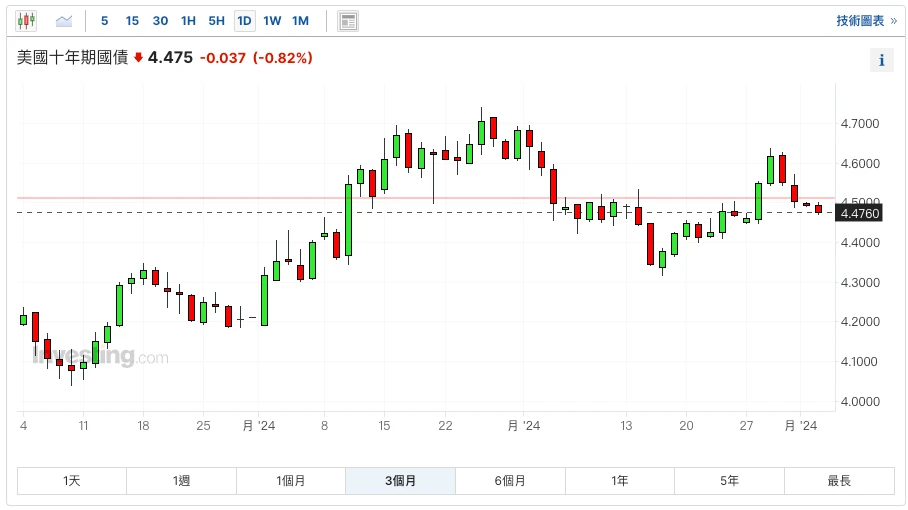Set interval to 15 minutes
The width and height of the screenshot is (908, 510).
pos(132,21)
